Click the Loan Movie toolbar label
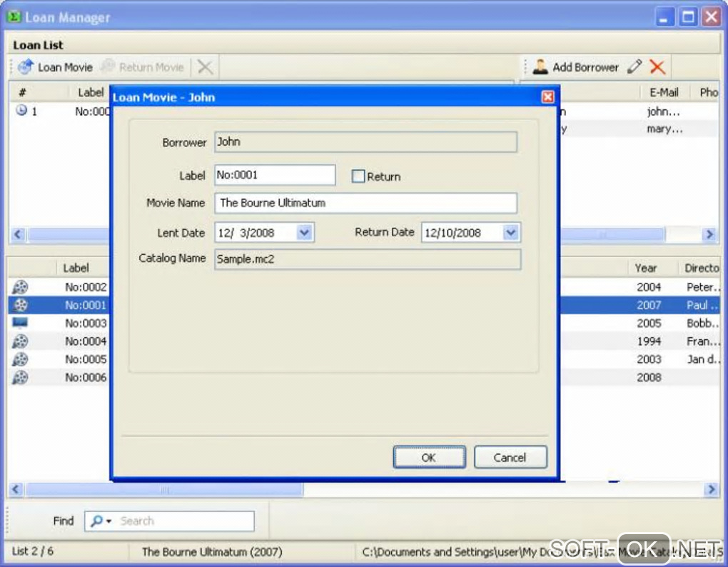 (x=65, y=67)
